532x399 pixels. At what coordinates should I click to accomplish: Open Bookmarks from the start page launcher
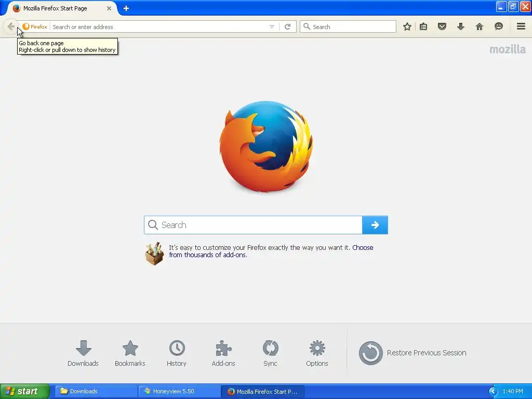[x=130, y=353]
